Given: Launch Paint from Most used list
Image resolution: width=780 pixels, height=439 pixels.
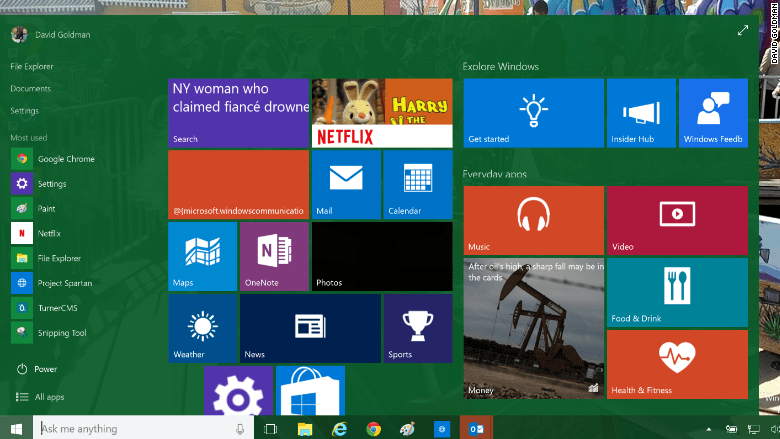Looking at the screenshot, I should pyautogui.click(x=34, y=208).
